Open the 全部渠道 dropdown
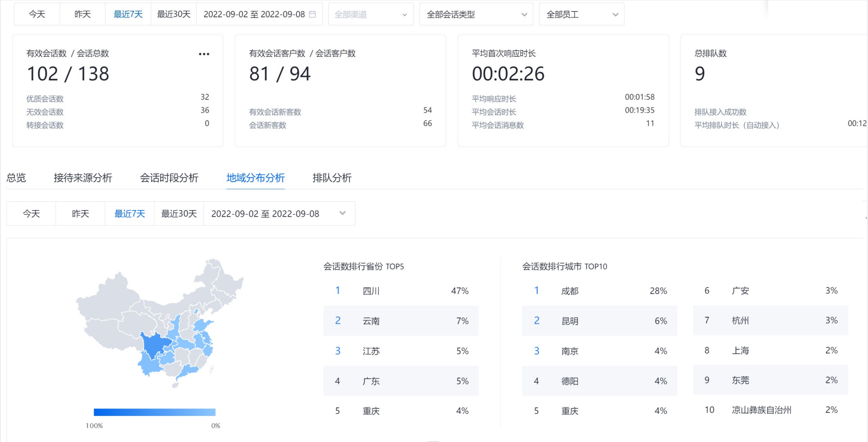Viewport: 868px width, 442px height. click(371, 14)
